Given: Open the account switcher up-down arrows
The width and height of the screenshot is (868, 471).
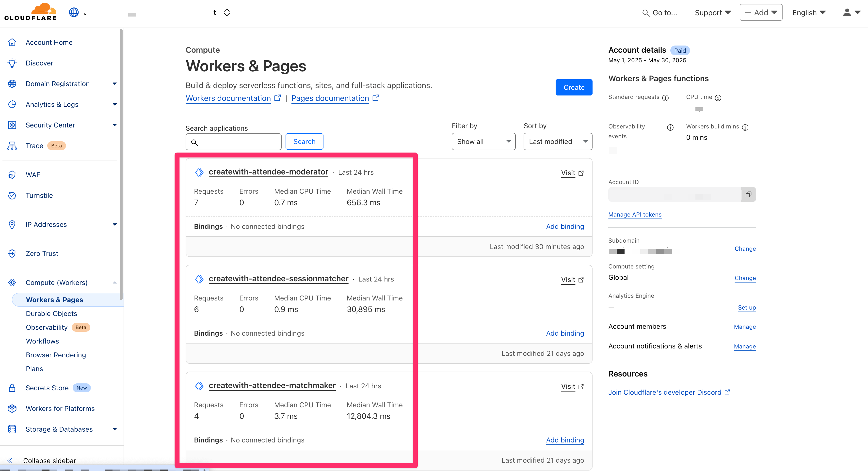Looking at the screenshot, I should pyautogui.click(x=227, y=13).
